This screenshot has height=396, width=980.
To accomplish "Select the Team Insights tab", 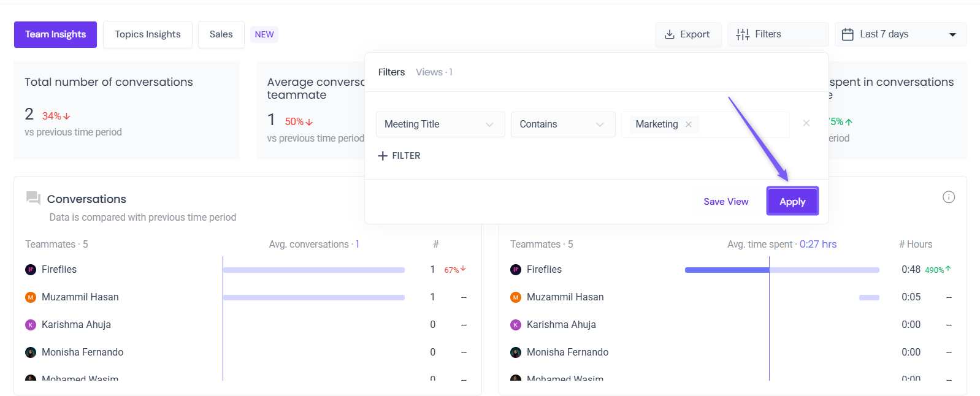I will pyautogui.click(x=55, y=34).
